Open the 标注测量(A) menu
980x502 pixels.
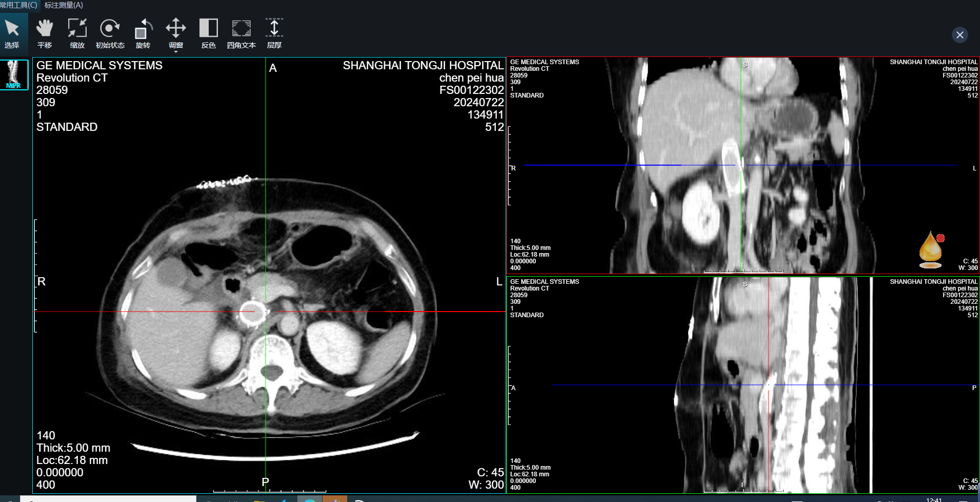pyautogui.click(x=64, y=5)
